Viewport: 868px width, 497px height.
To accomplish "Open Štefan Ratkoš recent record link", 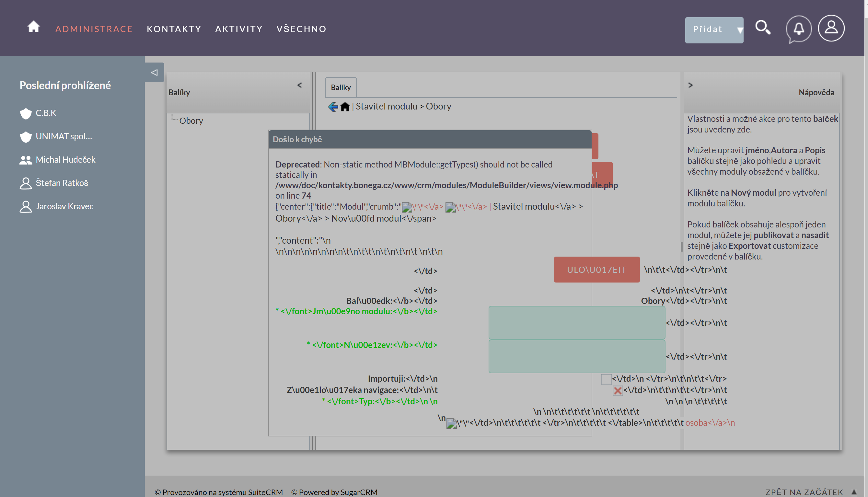I will (x=62, y=183).
